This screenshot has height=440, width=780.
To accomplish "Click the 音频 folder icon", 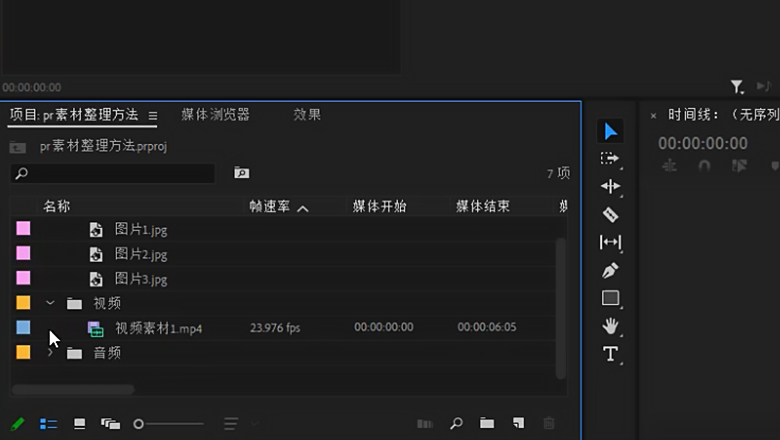I will 75,353.
